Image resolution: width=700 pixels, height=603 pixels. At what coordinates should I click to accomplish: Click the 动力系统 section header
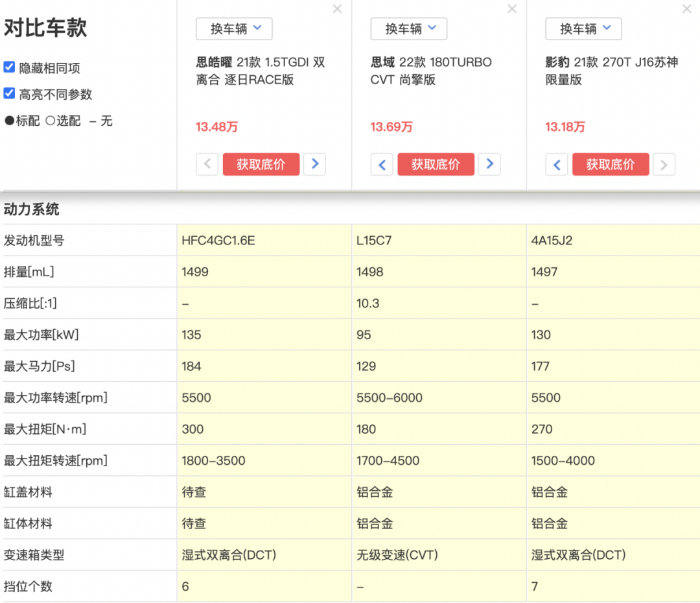pyautogui.click(x=31, y=209)
